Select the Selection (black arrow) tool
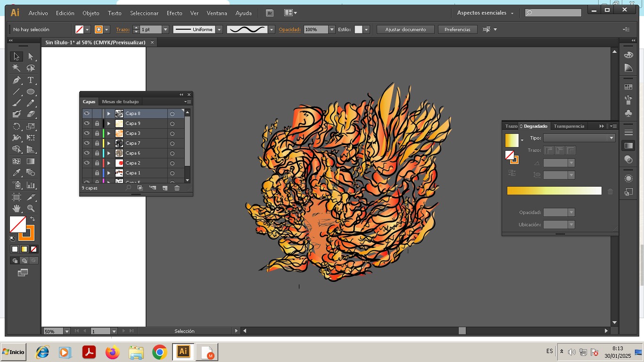Viewport: 644px width, 362px height. 17,57
